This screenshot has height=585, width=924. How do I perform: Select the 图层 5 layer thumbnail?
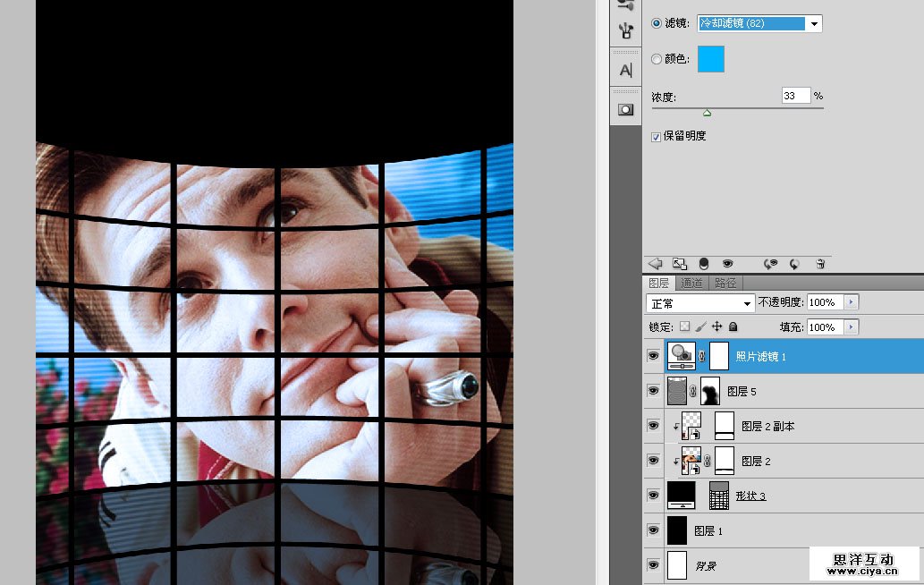coord(677,391)
